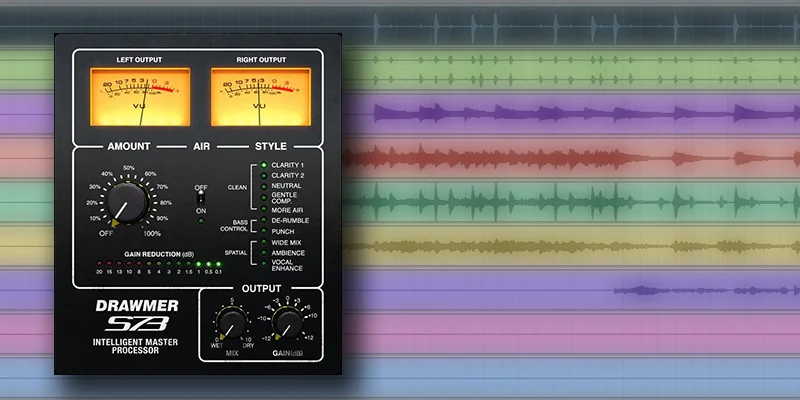Click the 50% mark on Amount dial

tap(129, 168)
